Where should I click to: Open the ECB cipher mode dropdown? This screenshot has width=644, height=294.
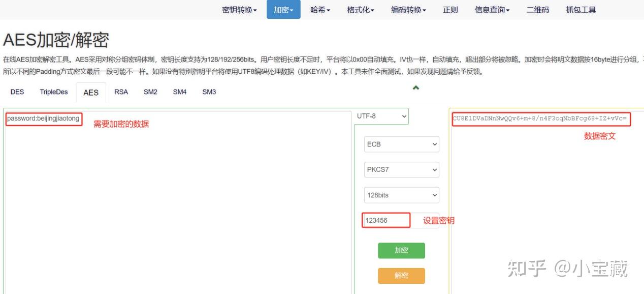click(x=401, y=144)
